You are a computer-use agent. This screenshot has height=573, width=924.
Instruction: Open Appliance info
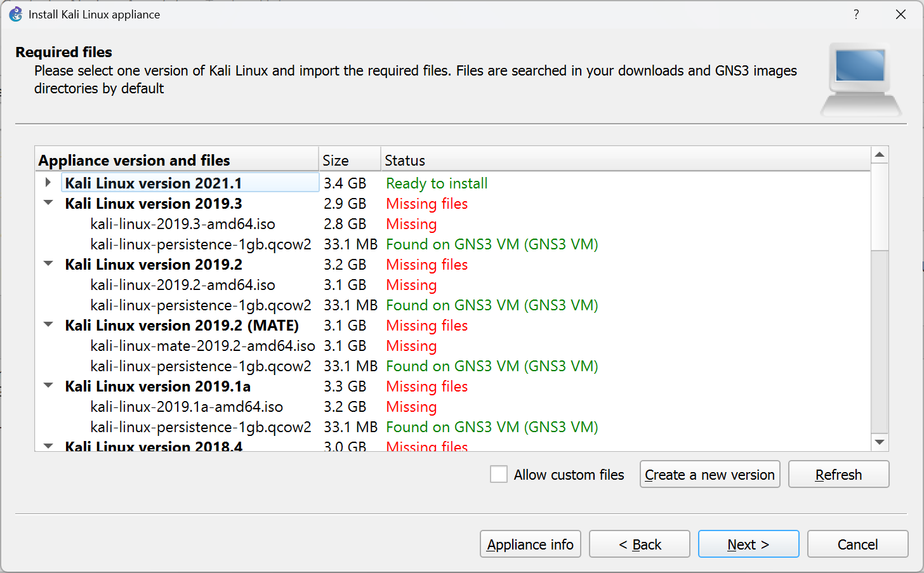tap(531, 544)
